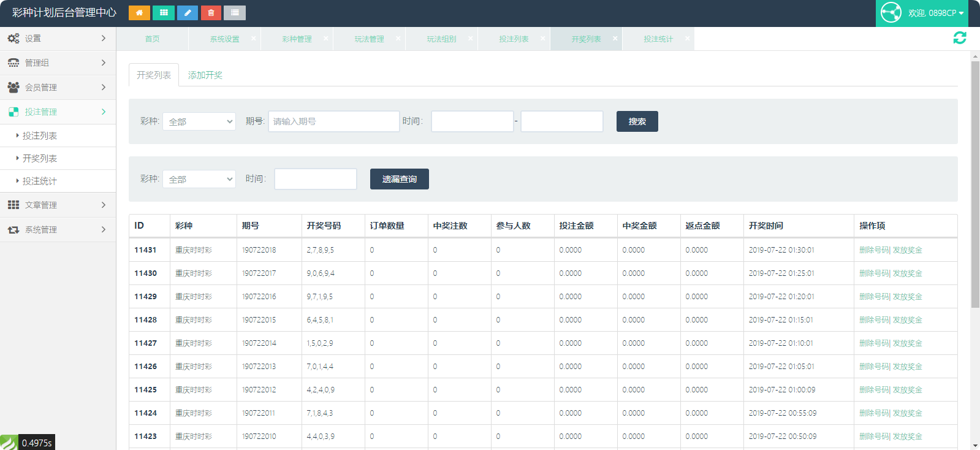Switch to the 投注列表 top tab
The image size is (980, 450).
pyautogui.click(x=514, y=39)
